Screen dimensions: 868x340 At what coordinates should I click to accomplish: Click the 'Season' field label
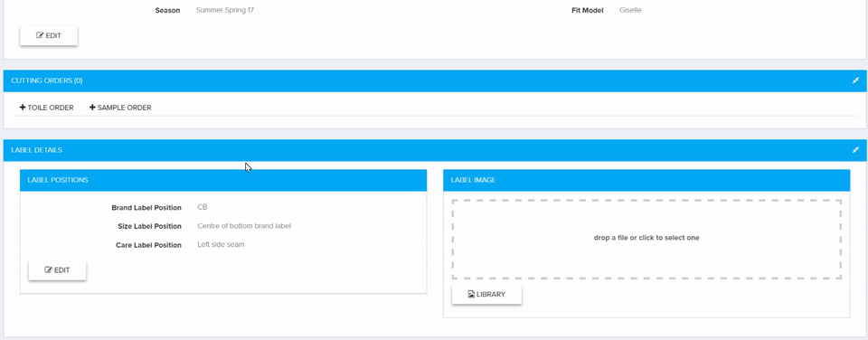pos(167,10)
